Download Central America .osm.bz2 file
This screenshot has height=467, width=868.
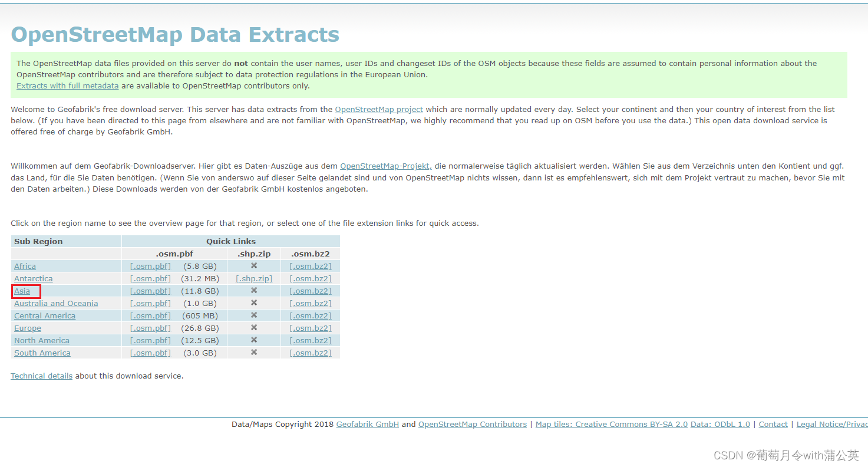point(311,316)
